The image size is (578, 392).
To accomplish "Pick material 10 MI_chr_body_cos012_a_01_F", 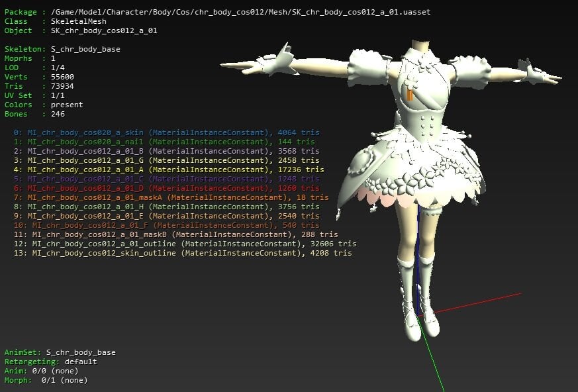I will 167,225.
